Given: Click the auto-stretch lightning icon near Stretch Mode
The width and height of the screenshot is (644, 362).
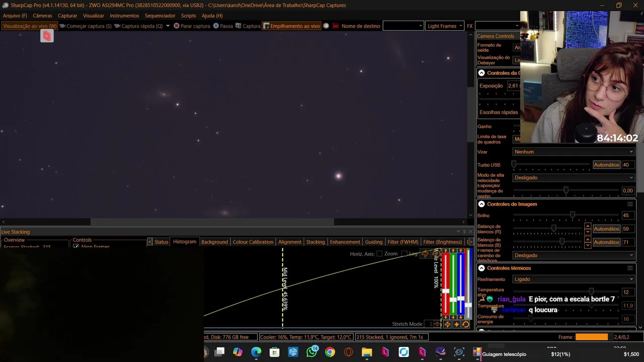Looking at the screenshot, I should (x=447, y=324).
